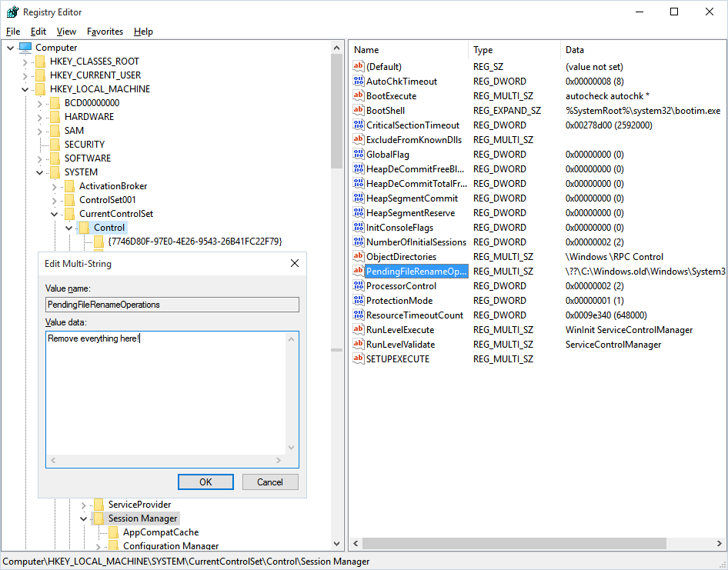The height and width of the screenshot is (570, 728).
Task: Click the DWORD icon next to AutoChkTimeout
Action: coord(358,82)
